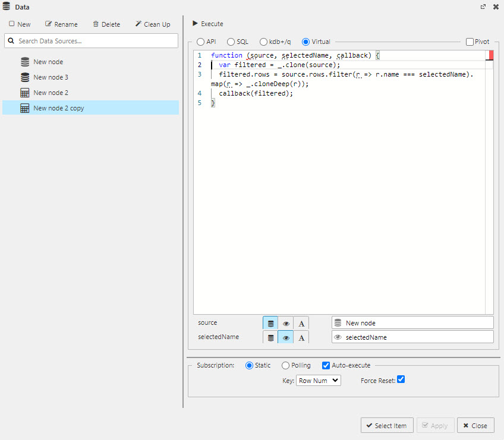The width and height of the screenshot is (504, 440).
Task: Select the SQL radio button
Action: [231, 42]
